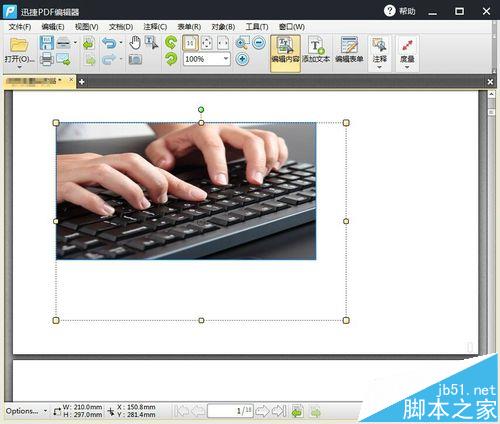Open the 窗口(W) menu
Image resolution: width=500 pixels, height=424 pixels.
click(292, 27)
